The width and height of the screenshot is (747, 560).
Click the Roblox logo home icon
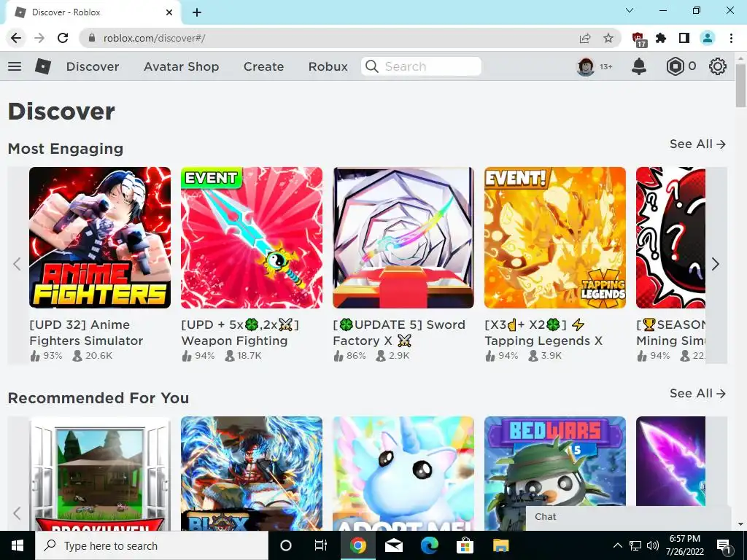(x=43, y=66)
